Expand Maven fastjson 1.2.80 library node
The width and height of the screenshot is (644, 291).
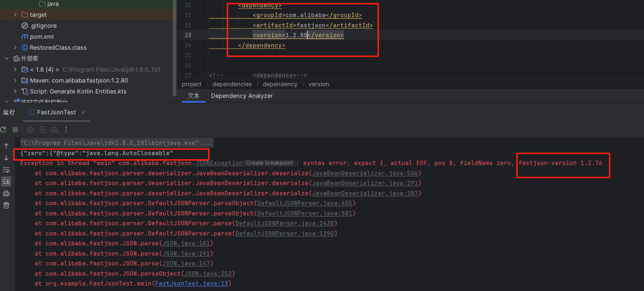click(x=15, y=80)
